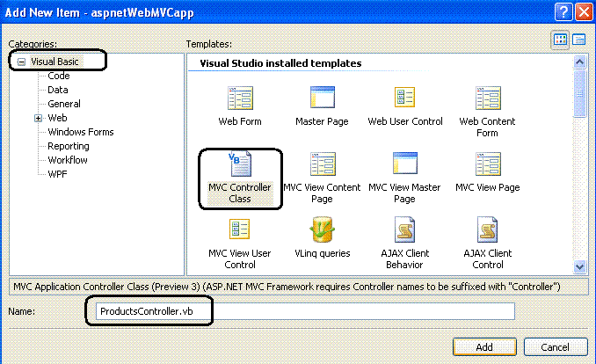Select the Windows Forms category
Screen dimensions: 596x364
pyautogui.click(x=81, y=132)
